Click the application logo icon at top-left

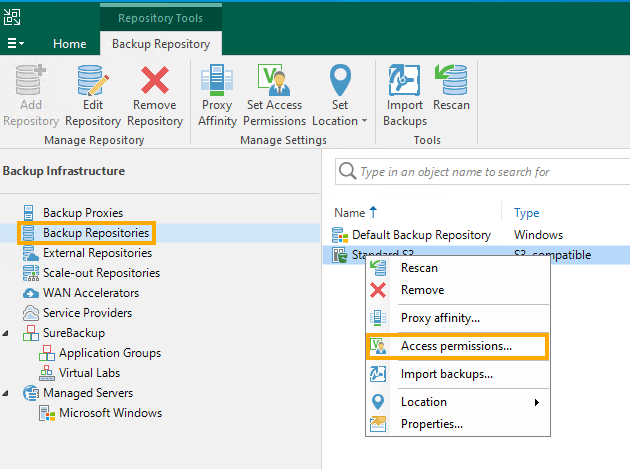pos(12,17)
